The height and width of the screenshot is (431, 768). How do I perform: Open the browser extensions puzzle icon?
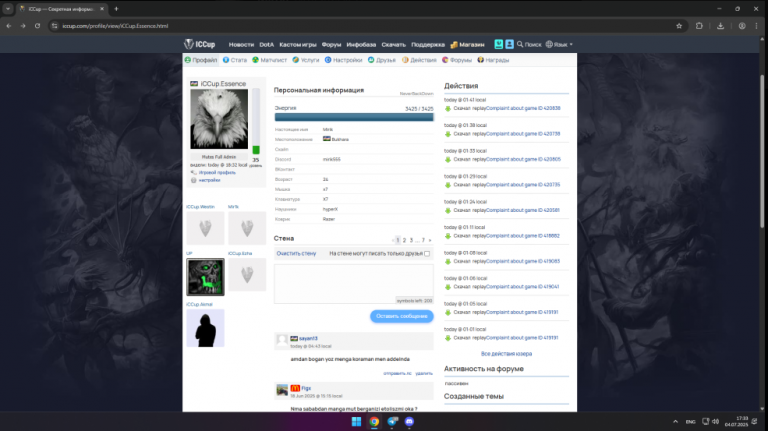tap(699, 26)
